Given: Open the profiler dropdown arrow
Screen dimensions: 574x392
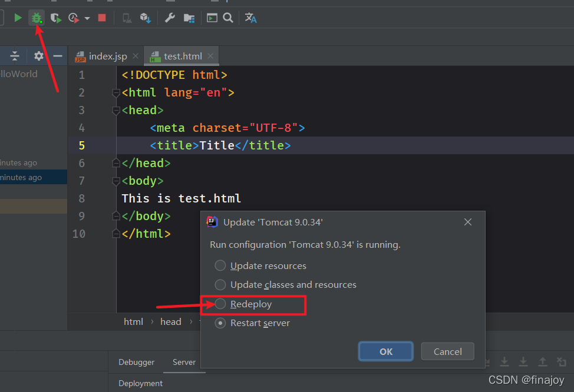Looking at the screenshot, I should coord(87,18).
